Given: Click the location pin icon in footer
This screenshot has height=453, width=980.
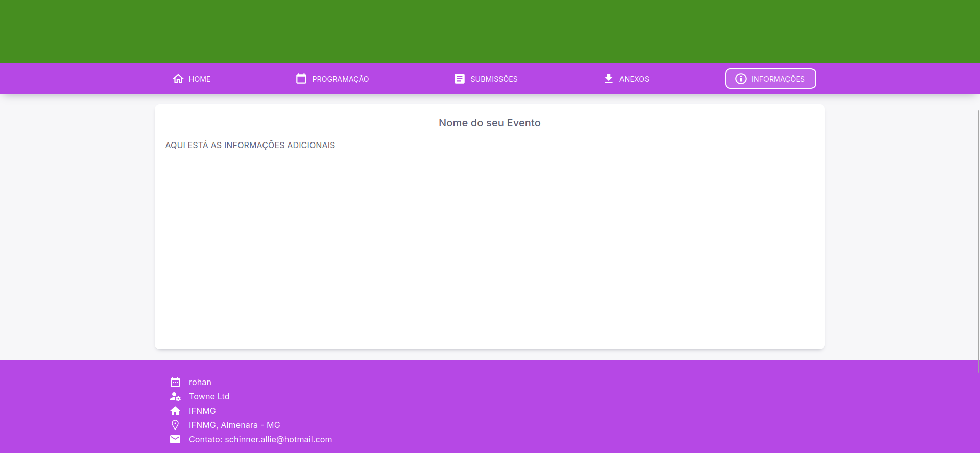Looking at the screenshot, I should tap(175, 425).
